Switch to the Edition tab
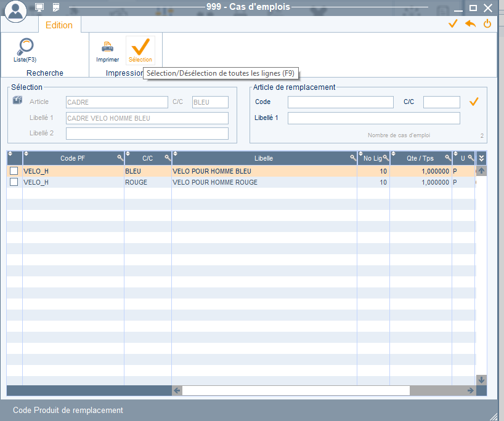The width and height of the screenshot is (504, 421). [x=59, y=25]
